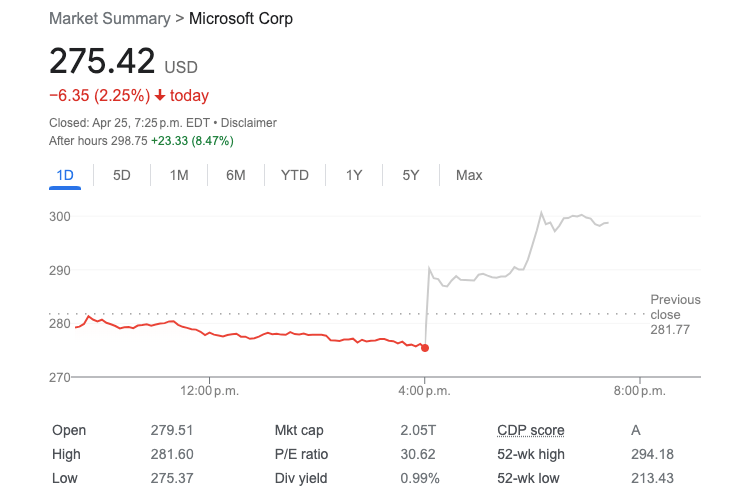Switch chart to YTD view
The image size is (746, 496).
tap(294, 175)
